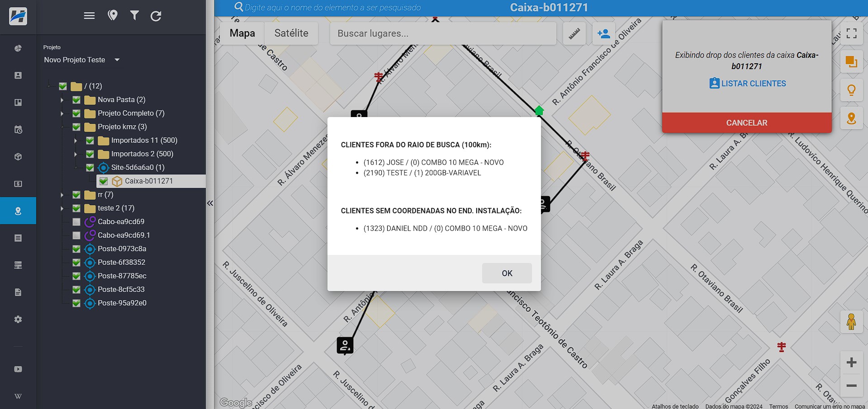Open the hamburger menu icon
This screenshot has height=409, width=868.
point(89,16)
